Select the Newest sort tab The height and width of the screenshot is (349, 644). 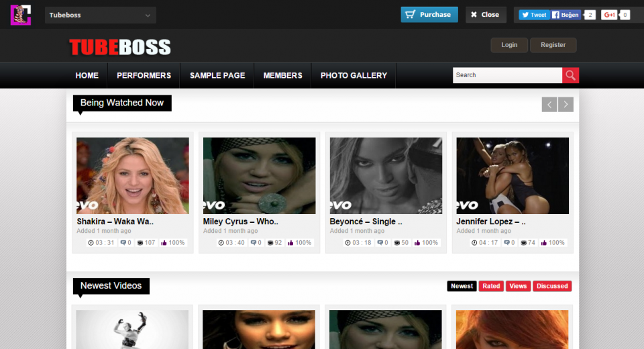[462, 286]
